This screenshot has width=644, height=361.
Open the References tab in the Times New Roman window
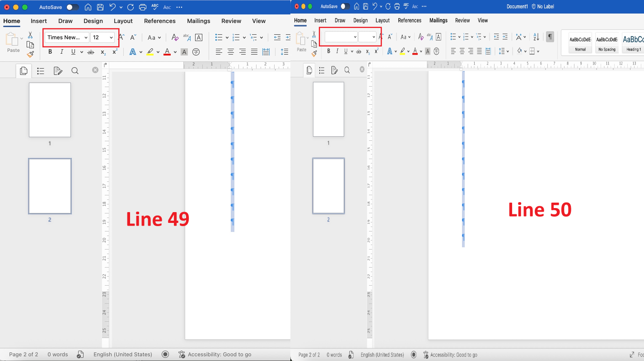pyautogui.click(x=160, y=21)
